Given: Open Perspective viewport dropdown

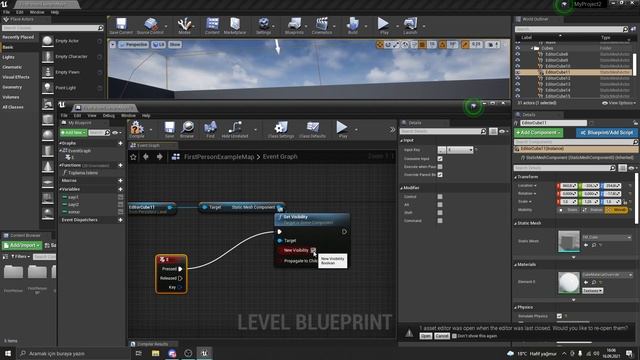Looking at the screenshot, I should pos(133,44).
